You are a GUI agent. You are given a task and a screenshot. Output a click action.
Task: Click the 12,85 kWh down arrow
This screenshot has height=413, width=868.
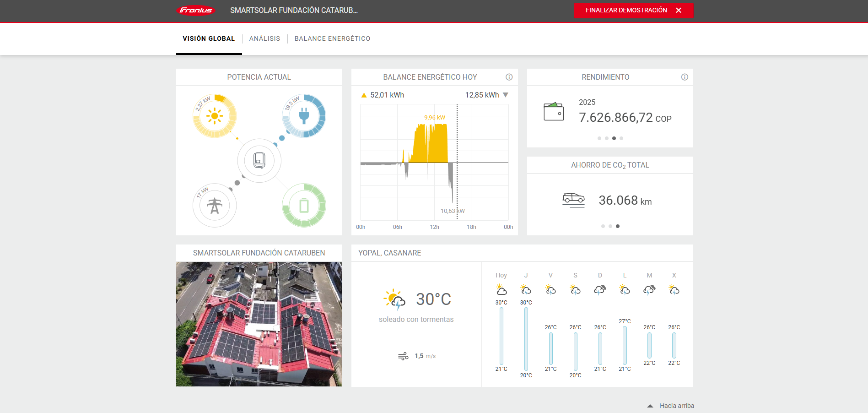pos(506,95)
